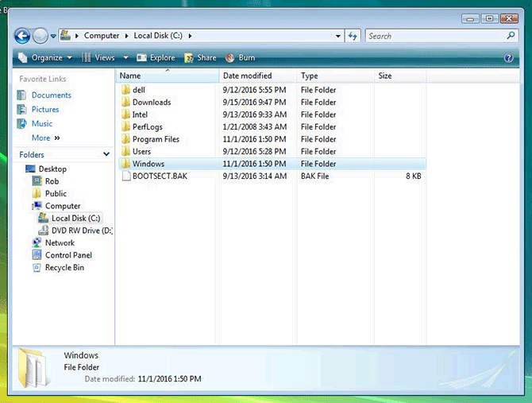Open the Organize menu
Viewport: 532px width, 403px height.
[x=45, y=58]
